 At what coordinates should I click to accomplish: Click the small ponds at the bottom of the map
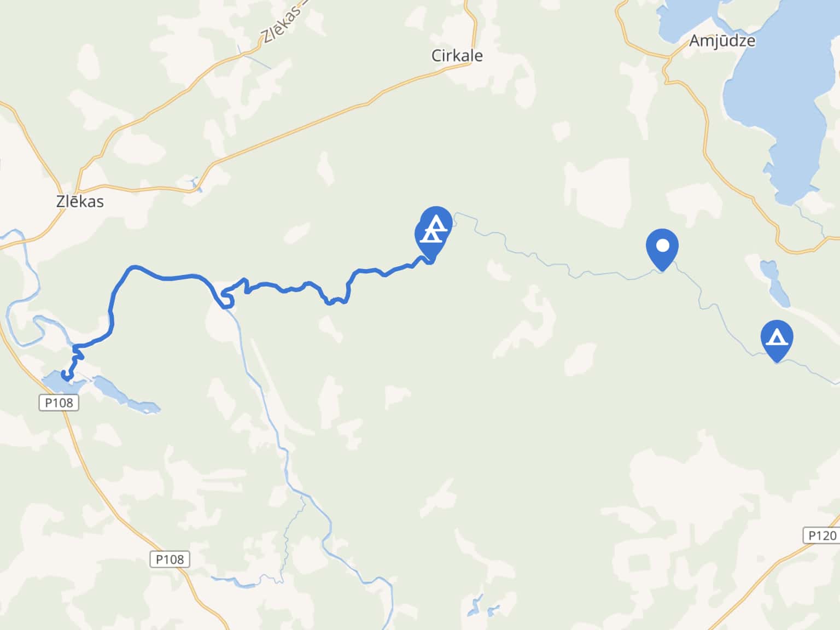(482, 606)
